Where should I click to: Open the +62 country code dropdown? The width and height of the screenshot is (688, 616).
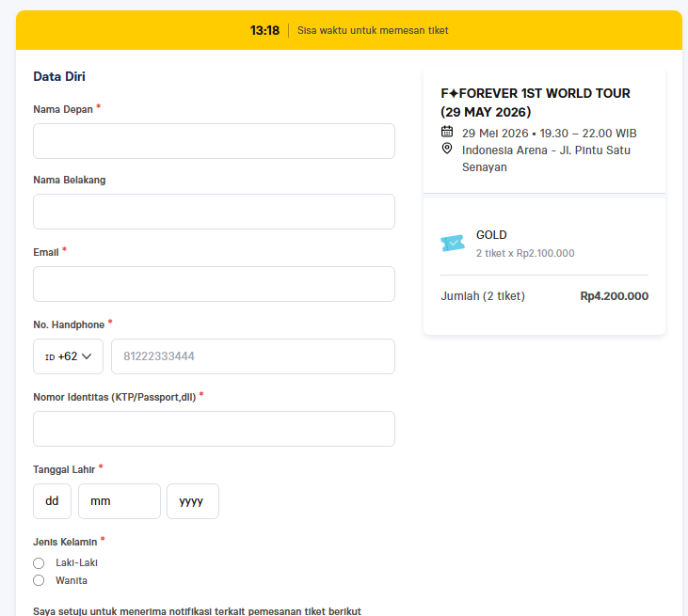[x=68, y=356]
